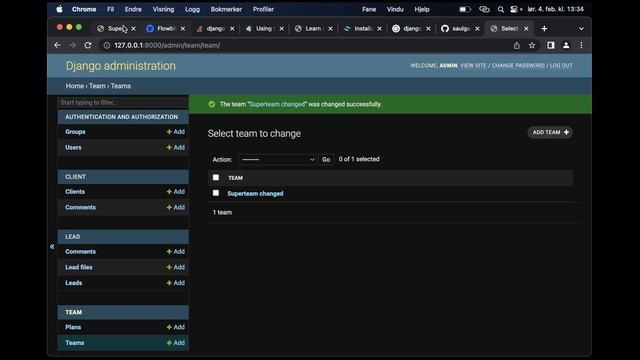Open the Apple menu
Image resolution: width=640 pixels, height=360 pixels.
click(x=60, y=9)
